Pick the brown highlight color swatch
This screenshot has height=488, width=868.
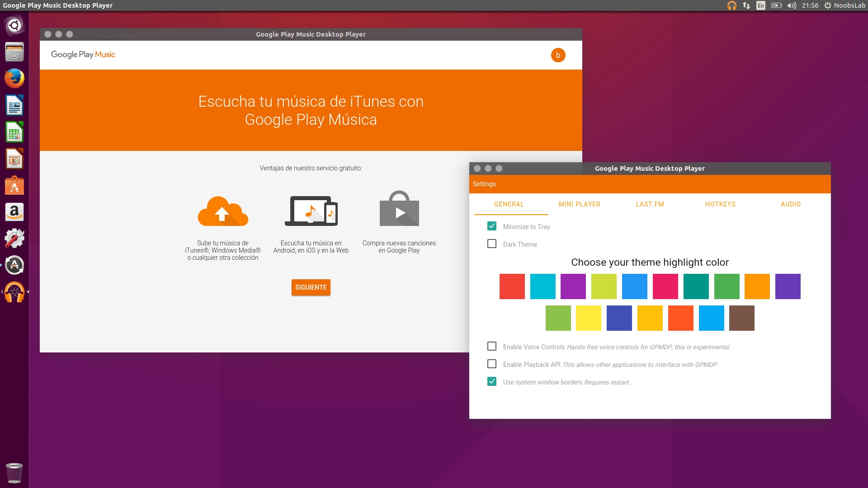[x=742, y=318]
